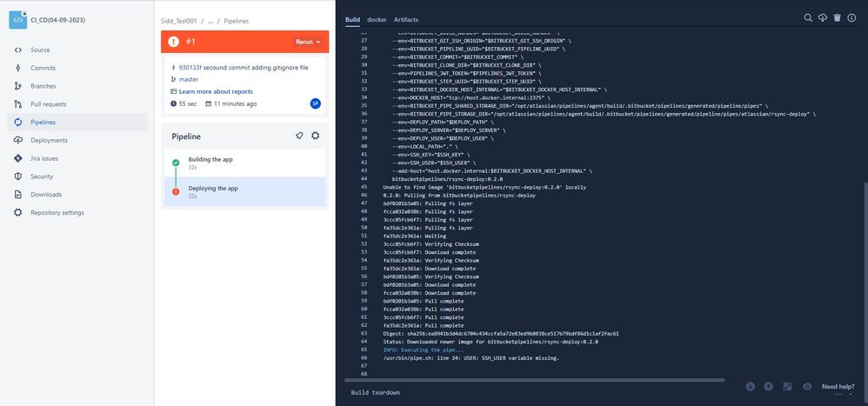Switch to the Build tab
This screenshot has width=868, height=406.
[x=352, y=20]
